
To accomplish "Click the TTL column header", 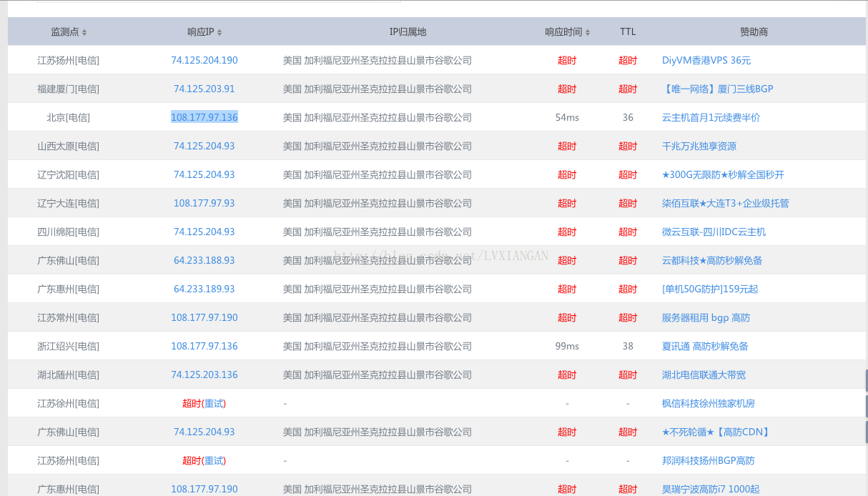I will pos(628,31).
